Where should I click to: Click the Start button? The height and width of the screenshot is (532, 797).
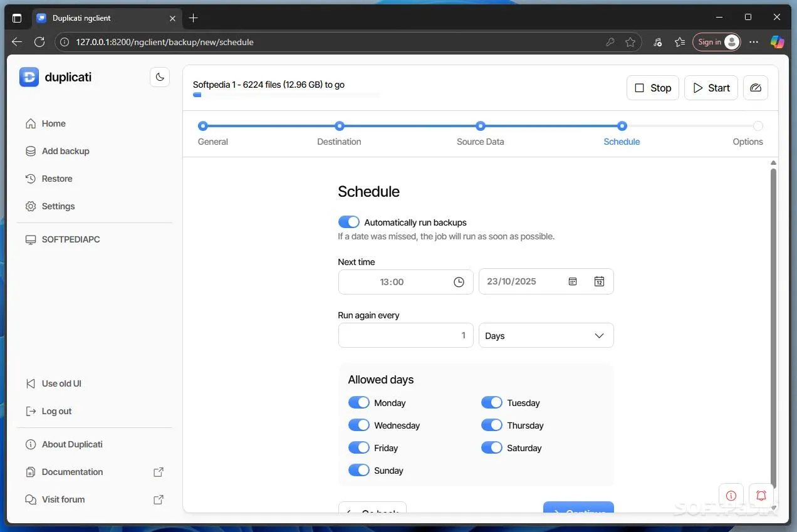click(x=711, y=88)
